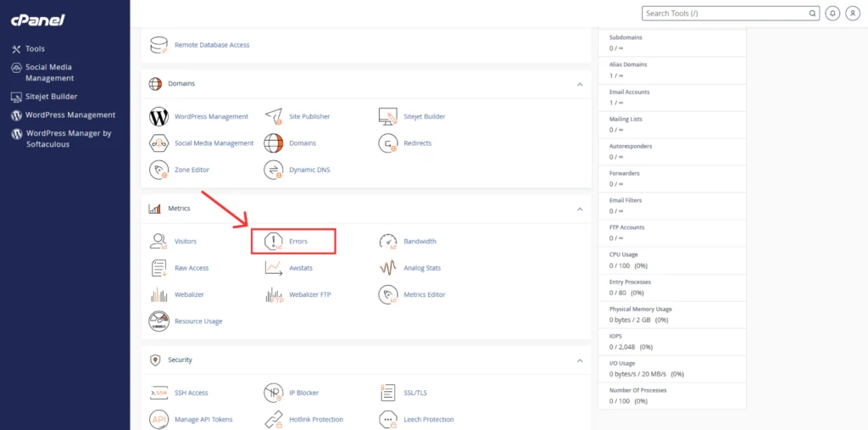
Task: Collapse the Metrics section chevron
Action: 580,209
